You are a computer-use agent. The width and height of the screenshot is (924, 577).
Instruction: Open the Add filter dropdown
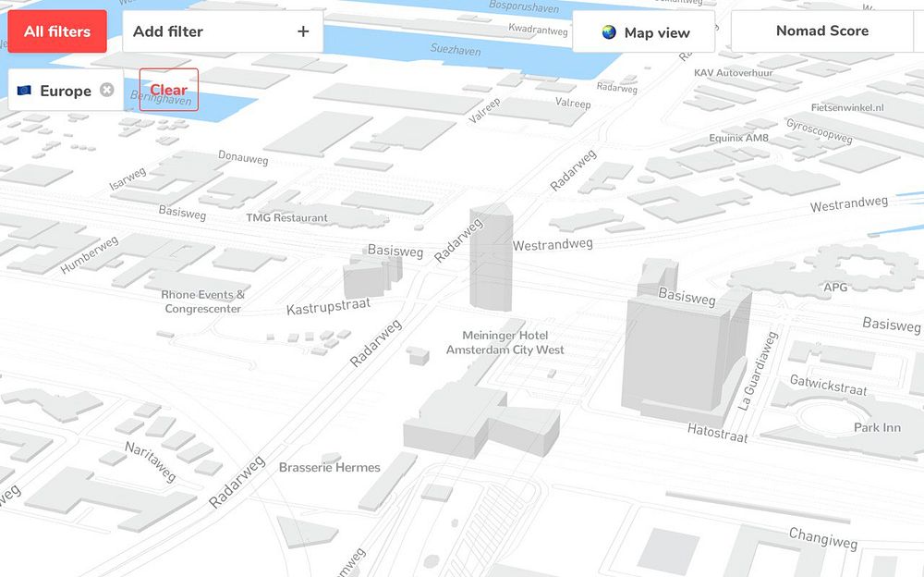click(223, 31)
